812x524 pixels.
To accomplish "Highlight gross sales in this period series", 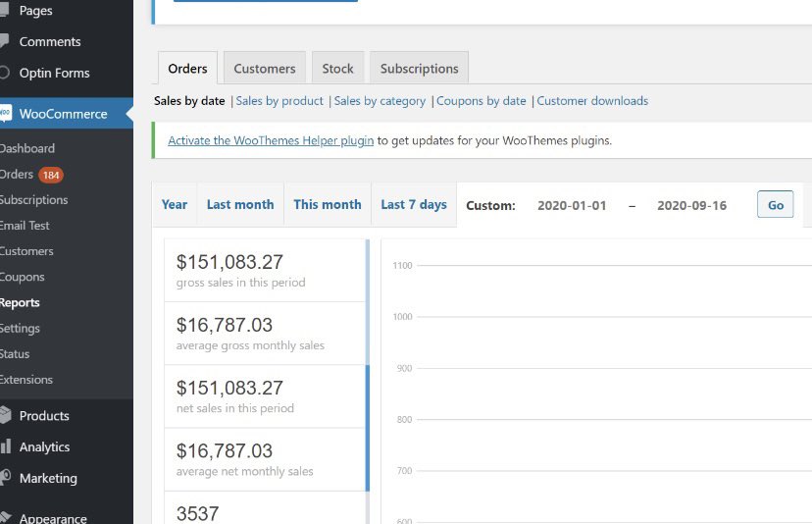I will pyautogui.click(x=267, y=270).
